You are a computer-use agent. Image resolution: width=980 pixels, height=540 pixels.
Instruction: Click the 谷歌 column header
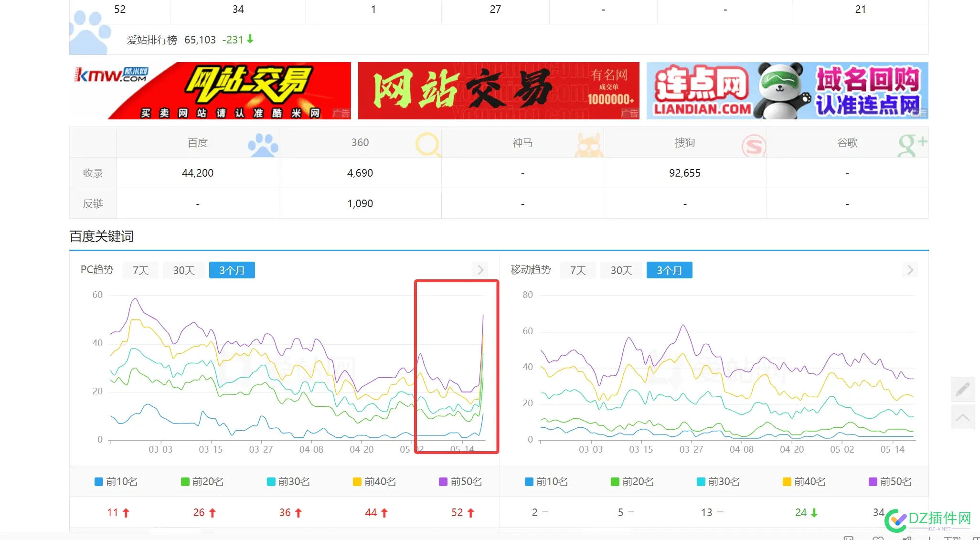847,142
